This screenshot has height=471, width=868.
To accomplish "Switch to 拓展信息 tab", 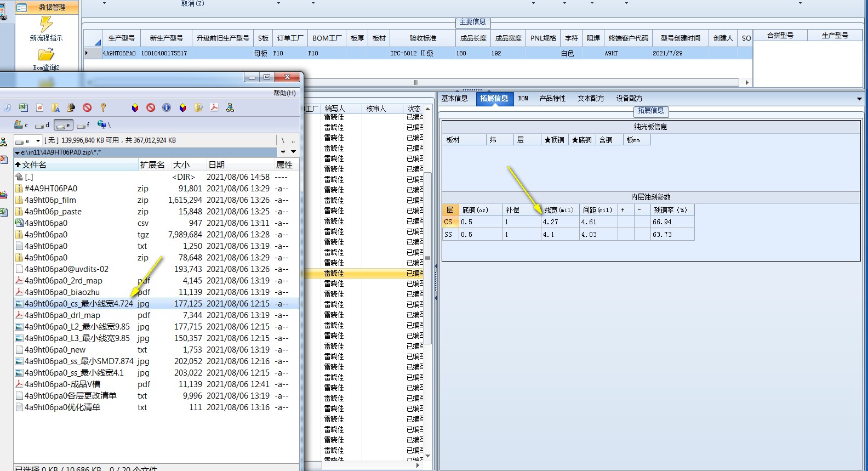I will 494,99.
